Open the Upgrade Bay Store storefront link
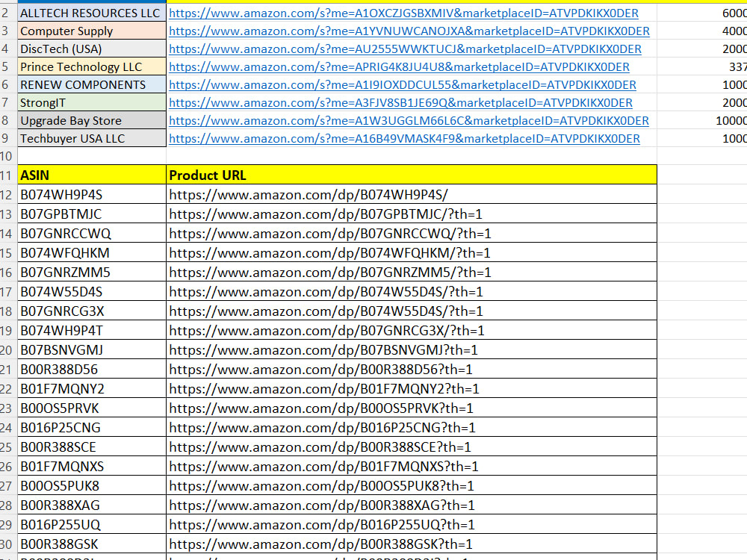This screenshot has height=560, width=747. [x=409, y=121]
